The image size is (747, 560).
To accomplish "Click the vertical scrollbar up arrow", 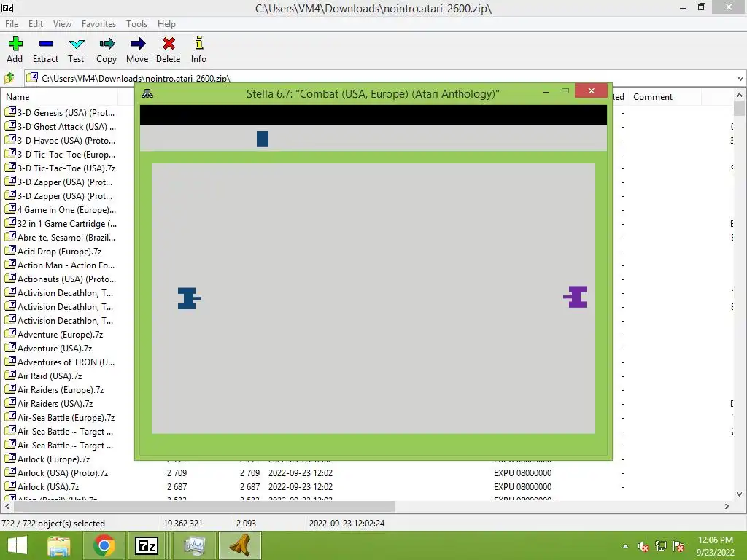I will [x=740, y=95].
